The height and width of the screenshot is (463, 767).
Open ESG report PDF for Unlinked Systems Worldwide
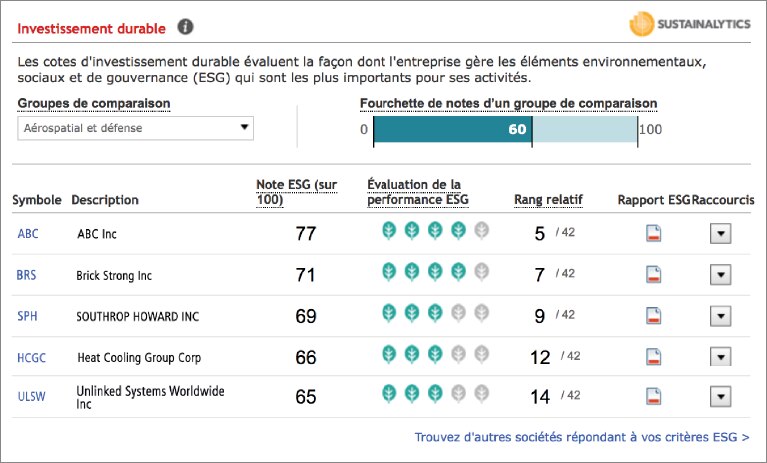click(654, 396)
